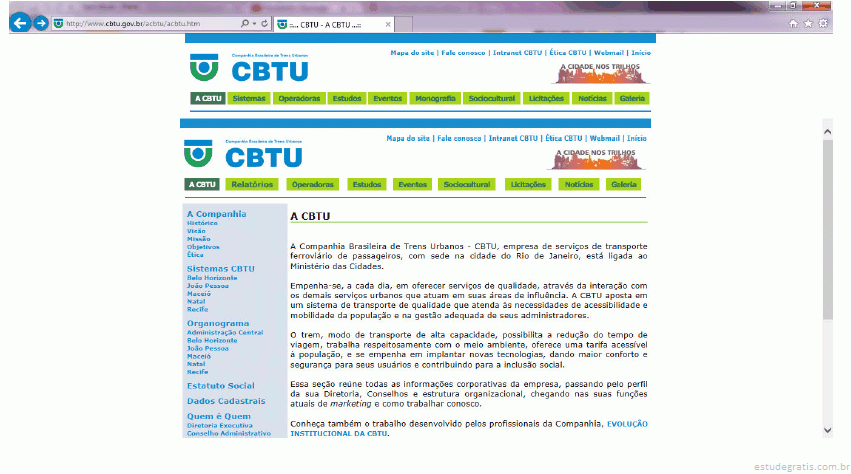Open the Monografia menu item

(x=435, y=98)
